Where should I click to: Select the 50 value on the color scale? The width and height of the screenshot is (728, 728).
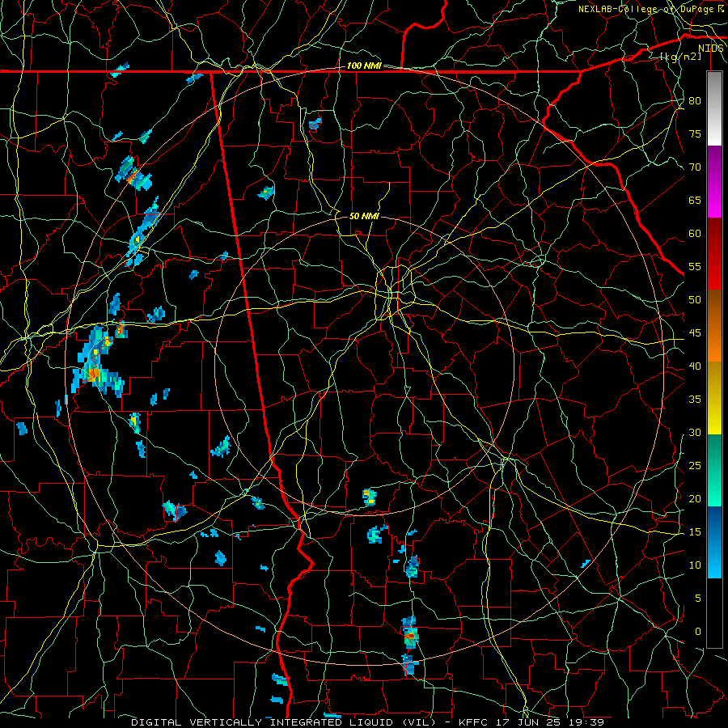(695, 300)
